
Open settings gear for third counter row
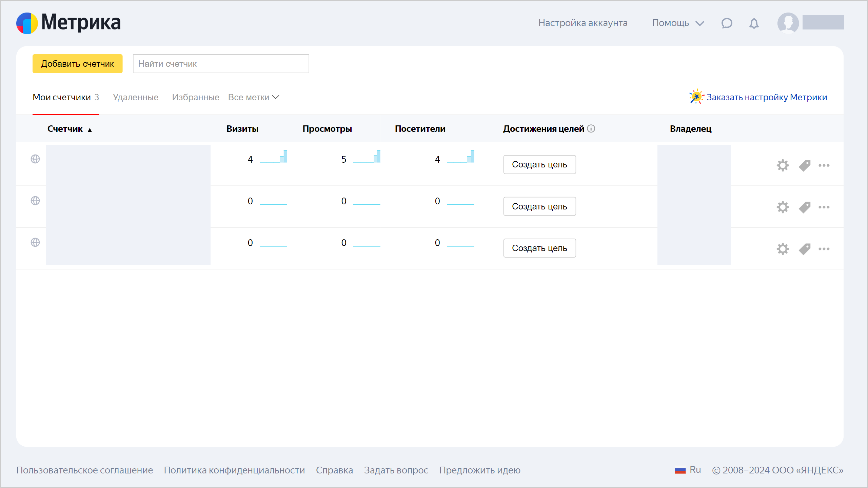tap(783, 249)
